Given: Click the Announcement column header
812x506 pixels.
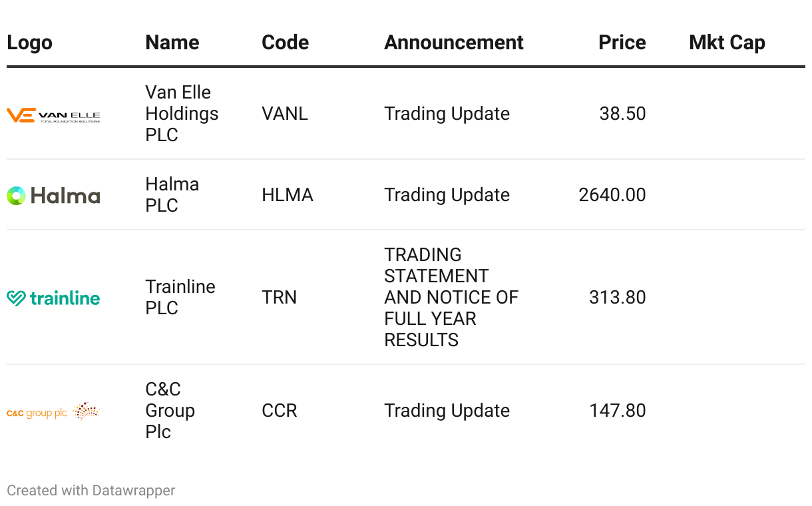Looking at the screenshot, I should [x=453, y=43].
